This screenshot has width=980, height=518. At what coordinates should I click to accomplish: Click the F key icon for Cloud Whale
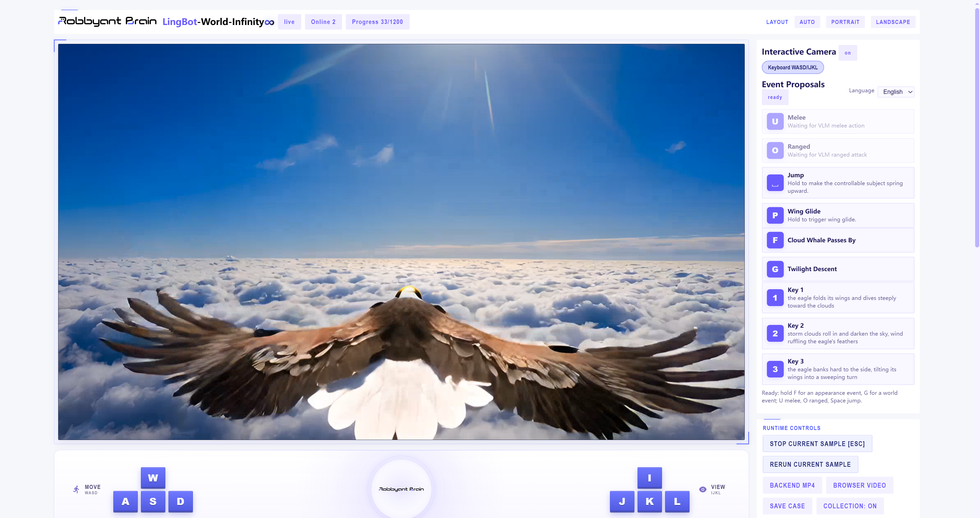[775, 240]
